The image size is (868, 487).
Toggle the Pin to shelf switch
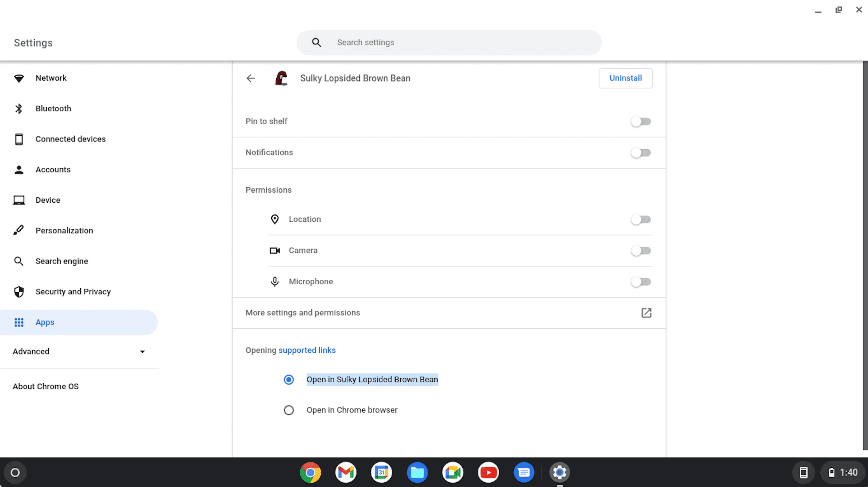coord(641,121)
